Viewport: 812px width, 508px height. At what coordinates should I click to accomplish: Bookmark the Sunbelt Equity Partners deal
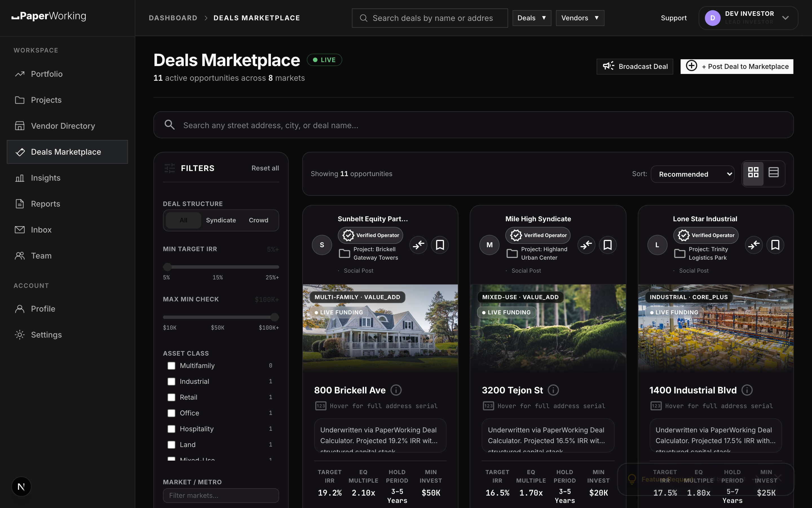click(x=440, y=245)
